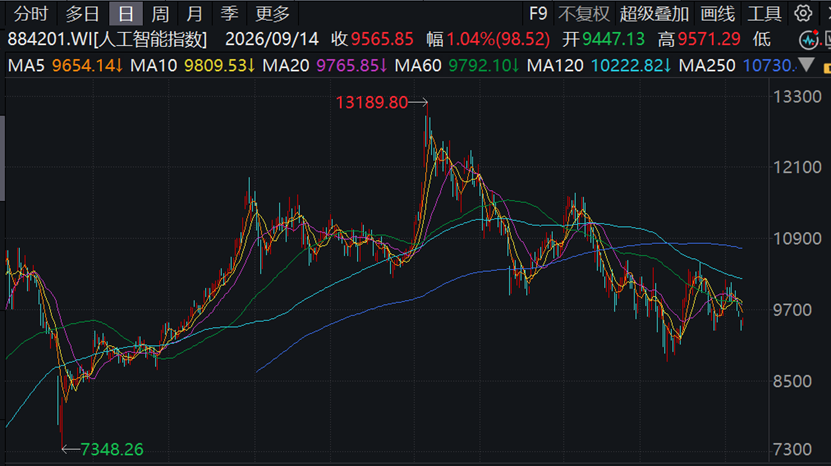
Task: Select the 日 daily K-line tab
Action: click(126, 14)
